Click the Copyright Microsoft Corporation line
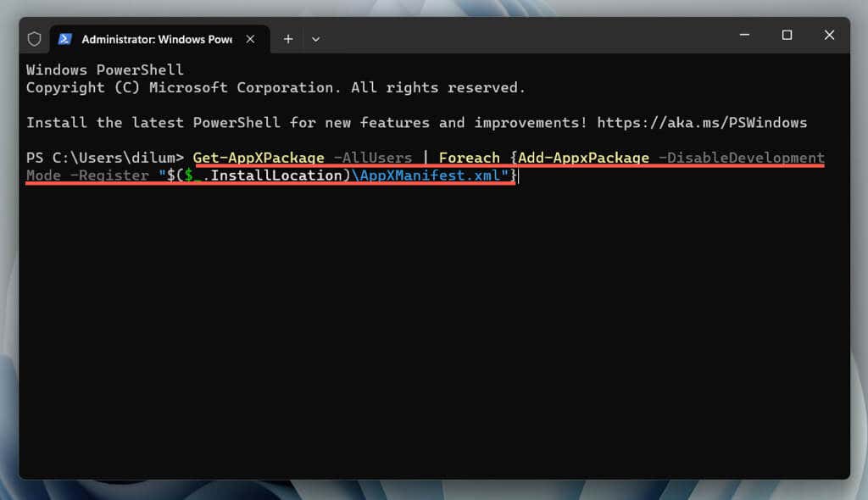Viewport: 868px width, 500px height. tap(275, 87)
